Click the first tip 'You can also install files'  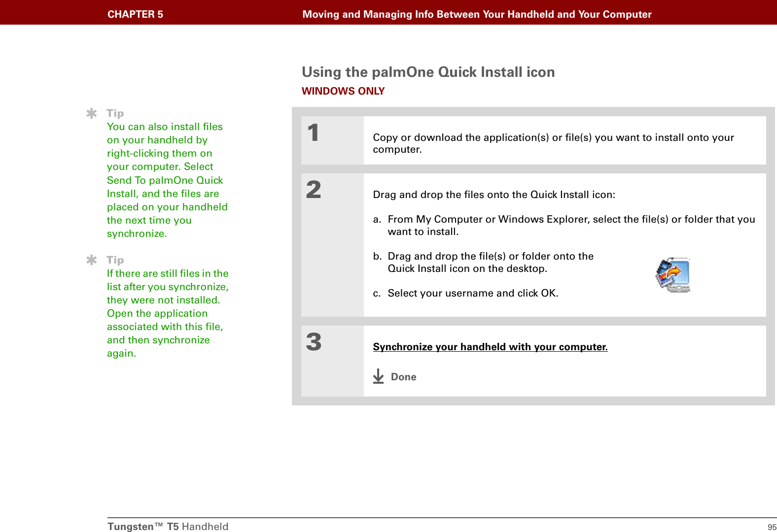(x=167, y=180)
